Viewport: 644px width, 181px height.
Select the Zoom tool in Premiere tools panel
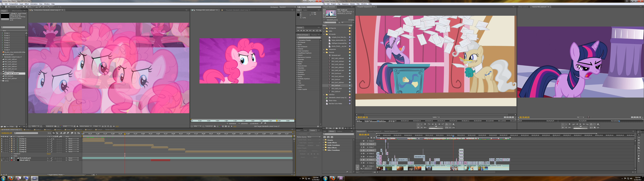pyautogui.click(x=639, y=161)
